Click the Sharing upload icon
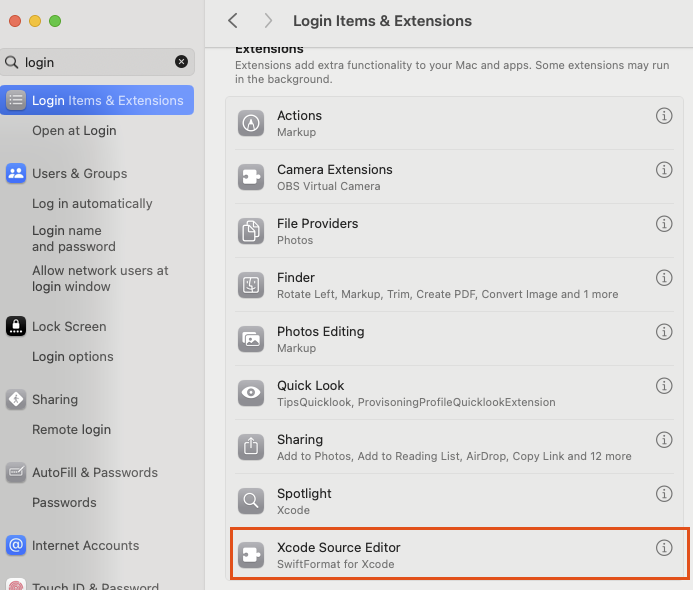The image size is (693, 590). pos(251,447)
